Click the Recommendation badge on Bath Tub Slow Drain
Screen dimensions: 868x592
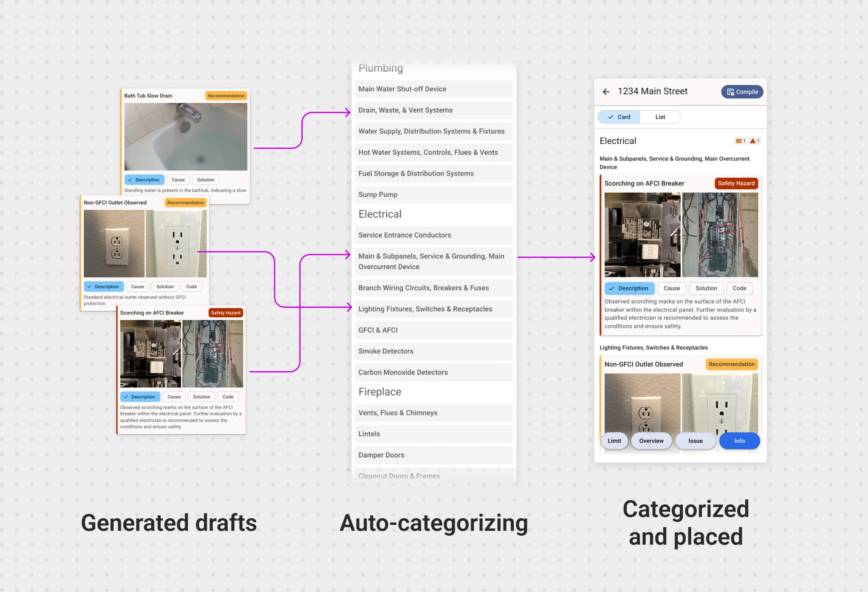(x=226, y=96)
